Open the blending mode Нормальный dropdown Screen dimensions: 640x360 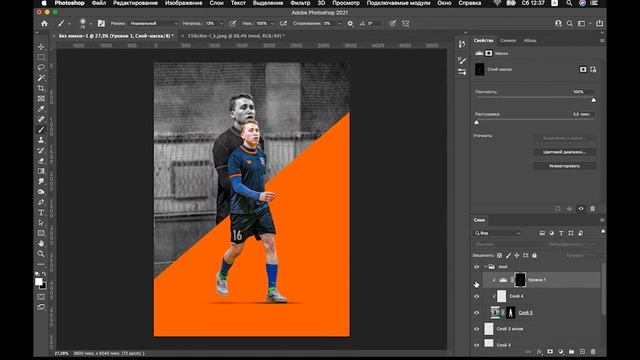[154, 24]
